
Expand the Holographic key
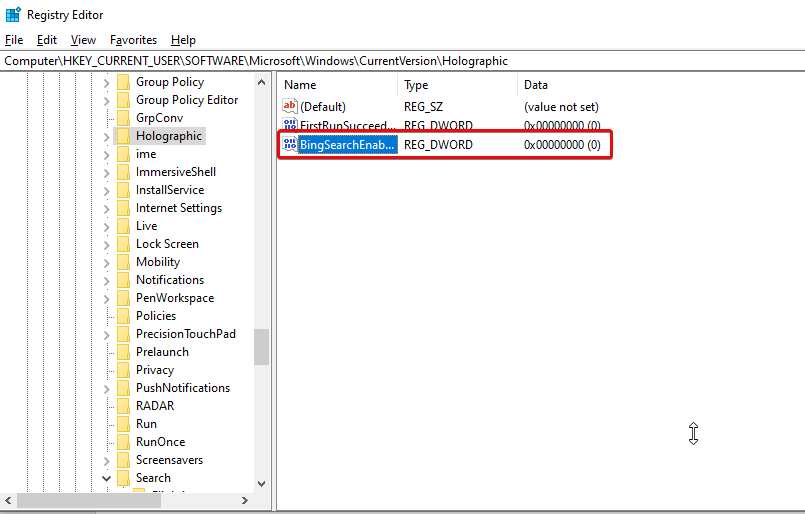(x=106, y=137)
